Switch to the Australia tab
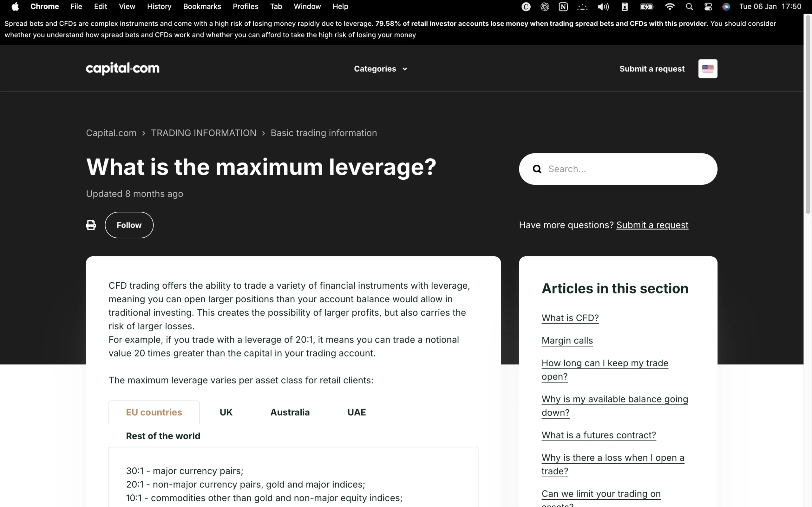The width and height of the screenshot is (812, 507). tap(290, 412)
